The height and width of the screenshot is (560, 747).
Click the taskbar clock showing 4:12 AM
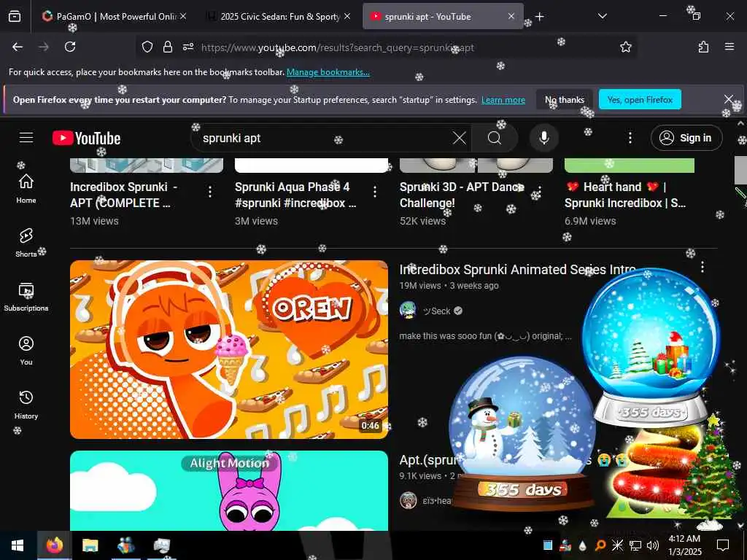(x=684, y=545)
